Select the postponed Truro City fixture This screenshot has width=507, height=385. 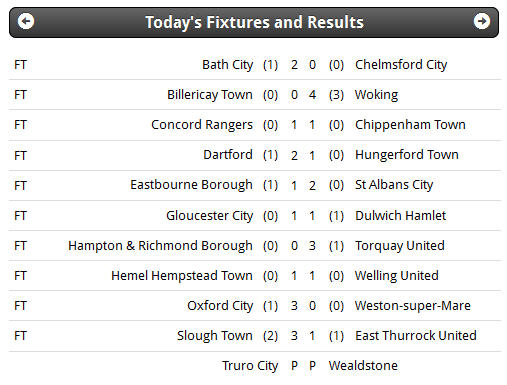pos(255,366)
